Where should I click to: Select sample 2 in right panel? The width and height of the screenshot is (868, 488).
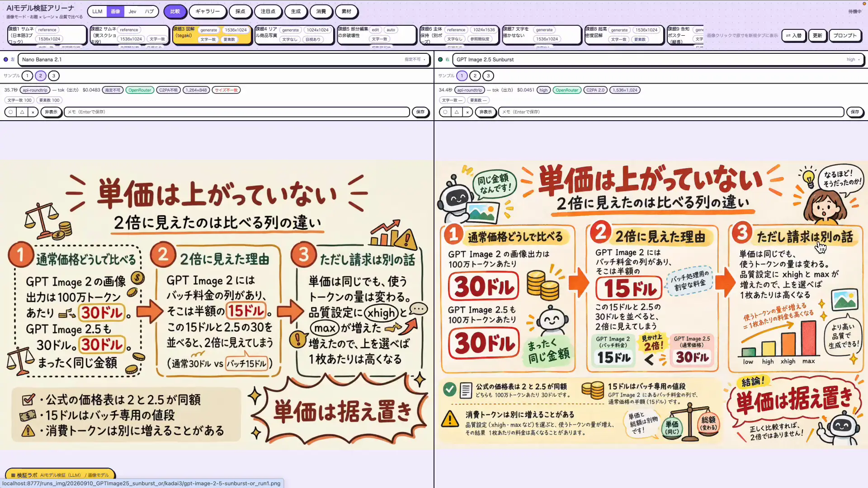[x=475, y=76]
